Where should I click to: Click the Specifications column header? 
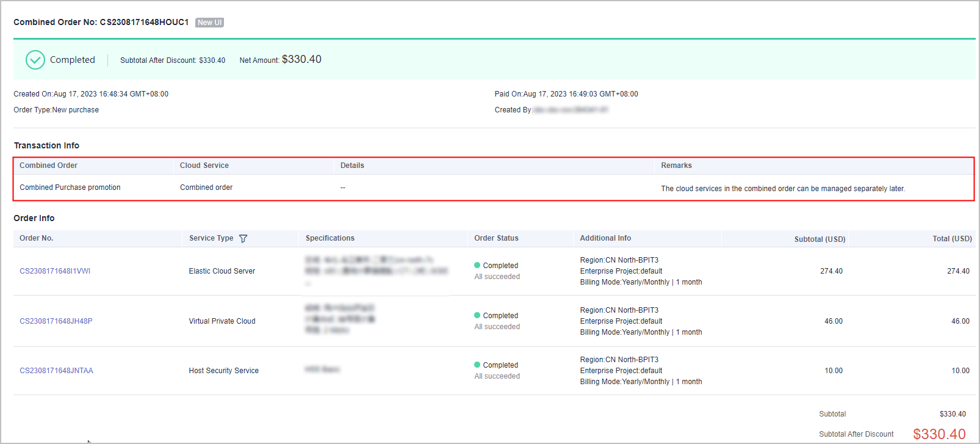click(x=330, y=238)
